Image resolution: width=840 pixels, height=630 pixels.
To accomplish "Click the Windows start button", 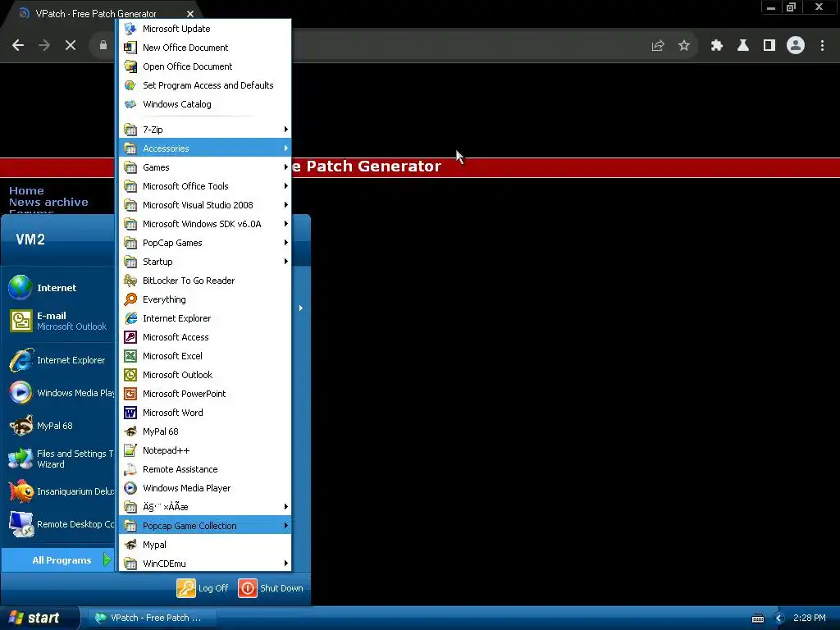I will 39,618.
